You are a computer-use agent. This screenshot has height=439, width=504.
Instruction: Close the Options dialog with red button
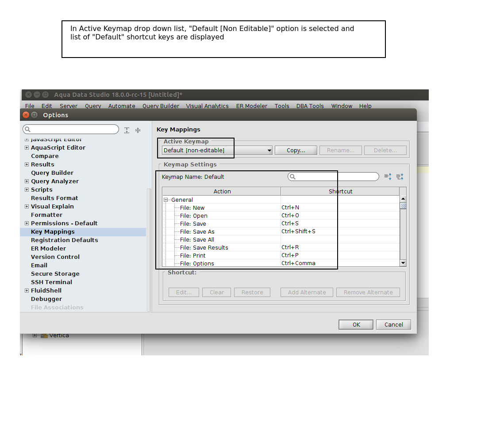pyautogui.click(x=26, y=115)
